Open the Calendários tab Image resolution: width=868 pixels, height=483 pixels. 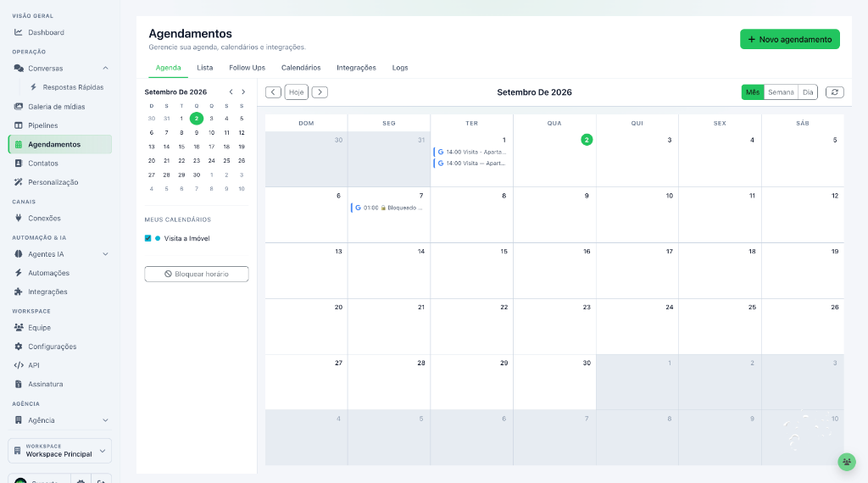[301, 68]
